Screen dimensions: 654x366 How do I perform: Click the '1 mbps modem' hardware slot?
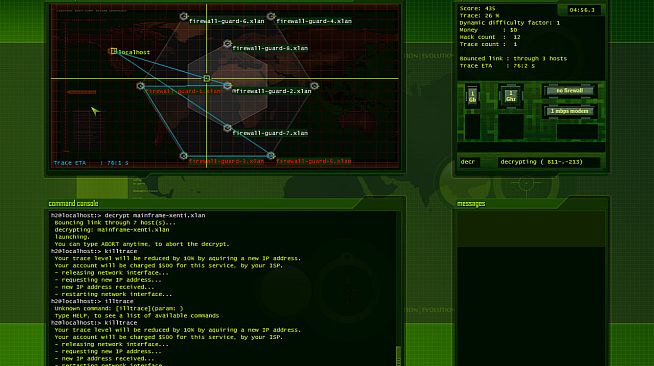pos(569,111)
